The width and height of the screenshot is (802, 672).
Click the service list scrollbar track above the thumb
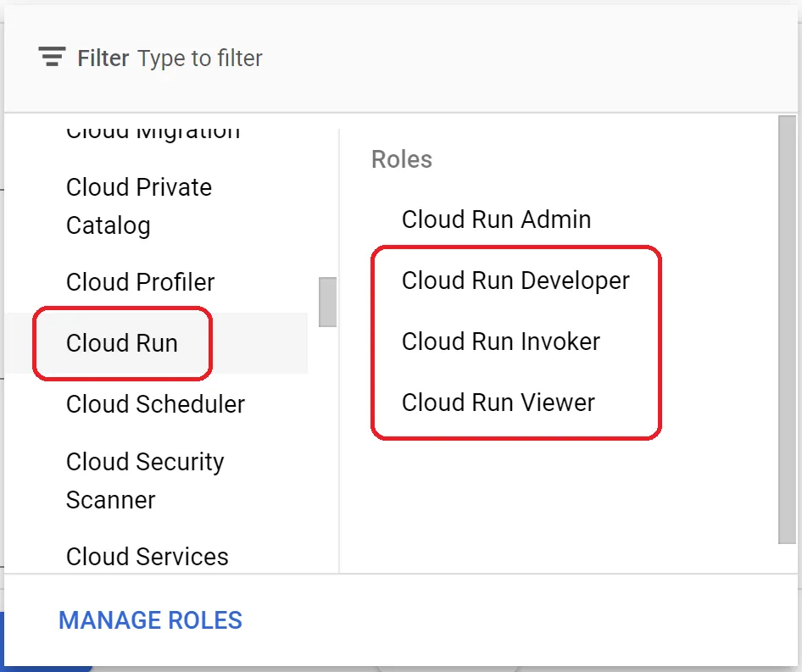pos(327,203)
